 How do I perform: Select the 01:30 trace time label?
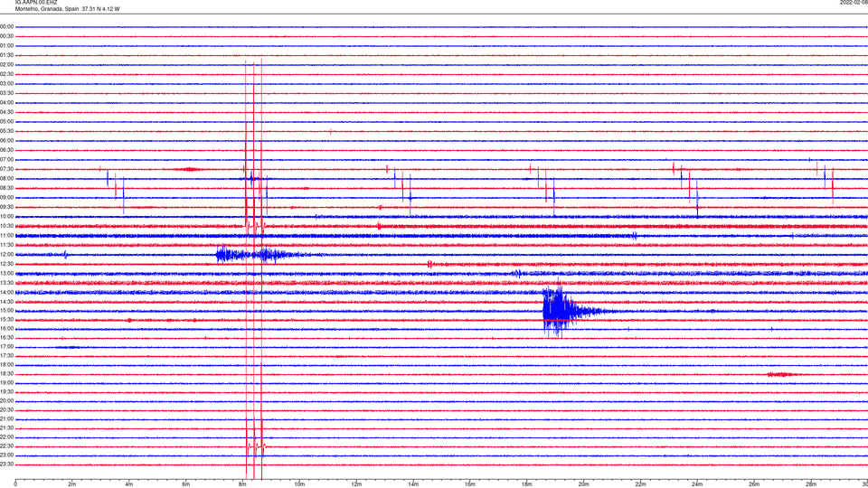6,55
